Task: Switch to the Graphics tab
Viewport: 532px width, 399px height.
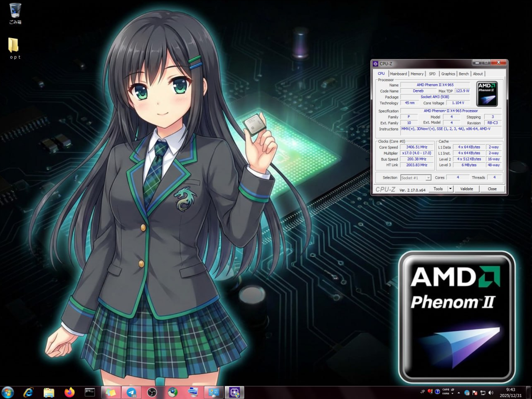Action: 448,74
